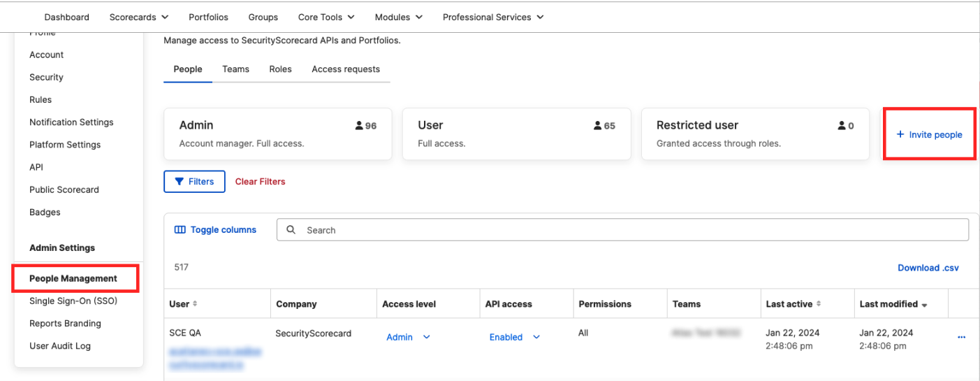Image resolution: width=980 pixels, height=381 pixels.
Task: Expand the Core Tools menu
Action: pos(351,17)
